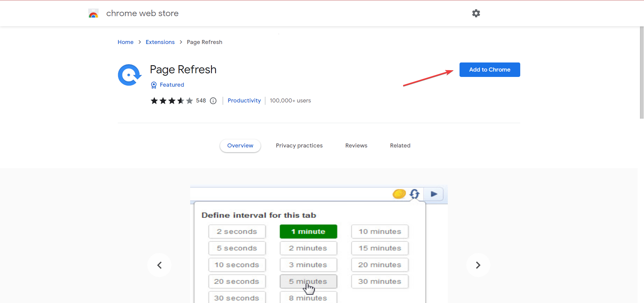Open the Privacy practices tab

click(299, 145)
